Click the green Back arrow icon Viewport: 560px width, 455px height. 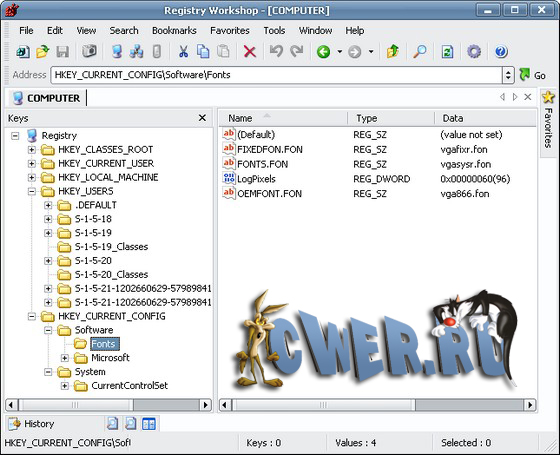coord(324,52)
